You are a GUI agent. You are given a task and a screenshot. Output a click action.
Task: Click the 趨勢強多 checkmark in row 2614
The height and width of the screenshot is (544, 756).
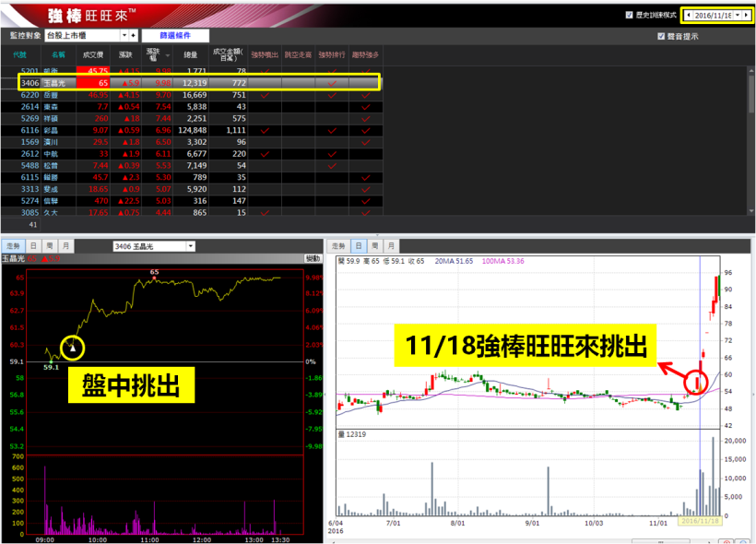point(365,107)
